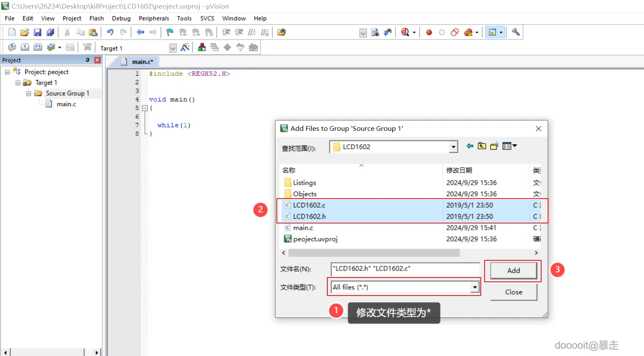The image size is (644, 356).
Task: Click the enable/disable breakpoint hollow circle
Action: pos(442,32)
